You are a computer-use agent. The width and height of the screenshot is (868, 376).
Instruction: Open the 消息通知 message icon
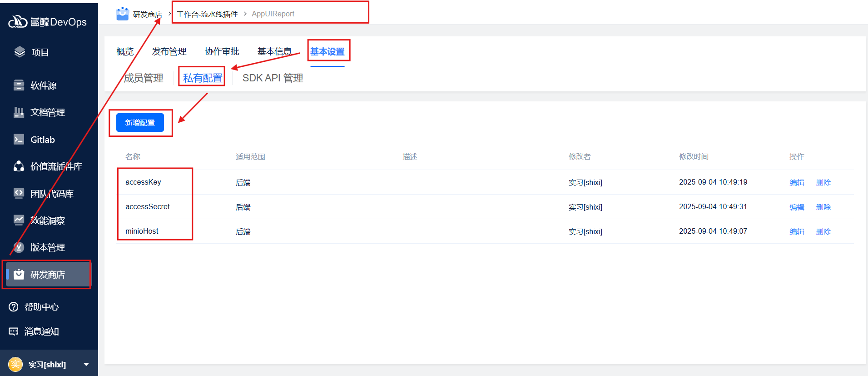[14, 331]
